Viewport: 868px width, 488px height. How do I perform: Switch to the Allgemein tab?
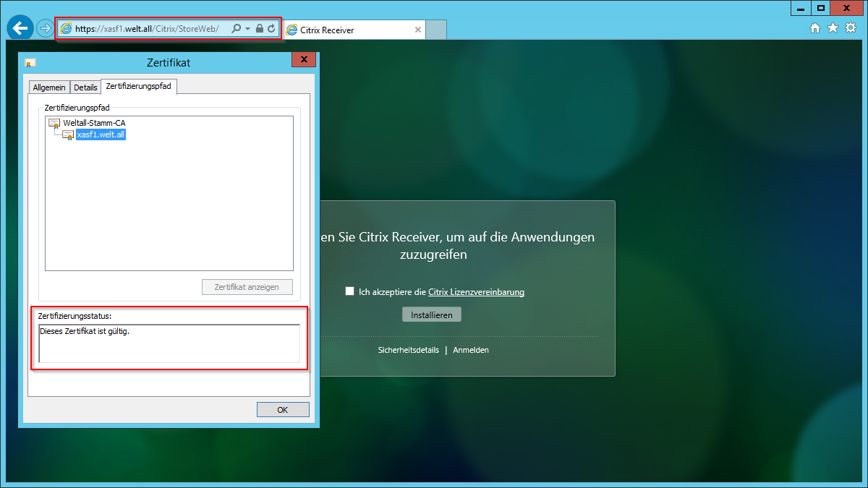pyautogui.click(x=49, y=87)
